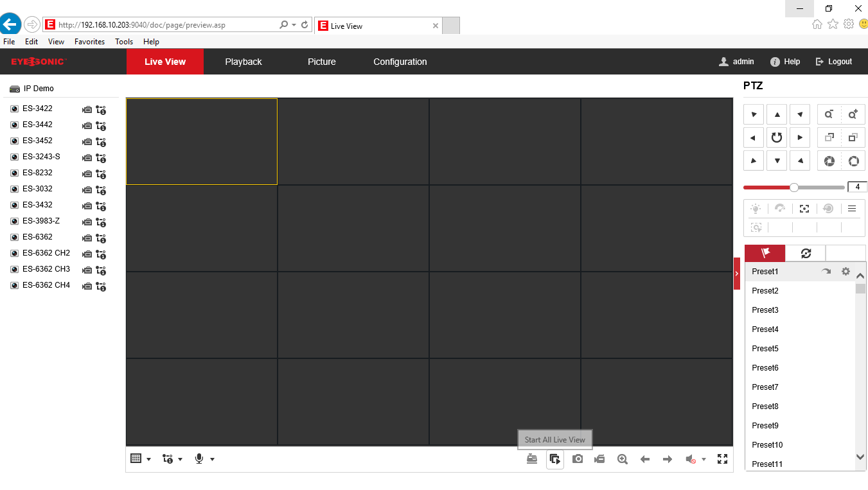The width and height of the screenshot is (868, 490).
Task: Open Preset1 settings gear
Action: click(846, 272)
